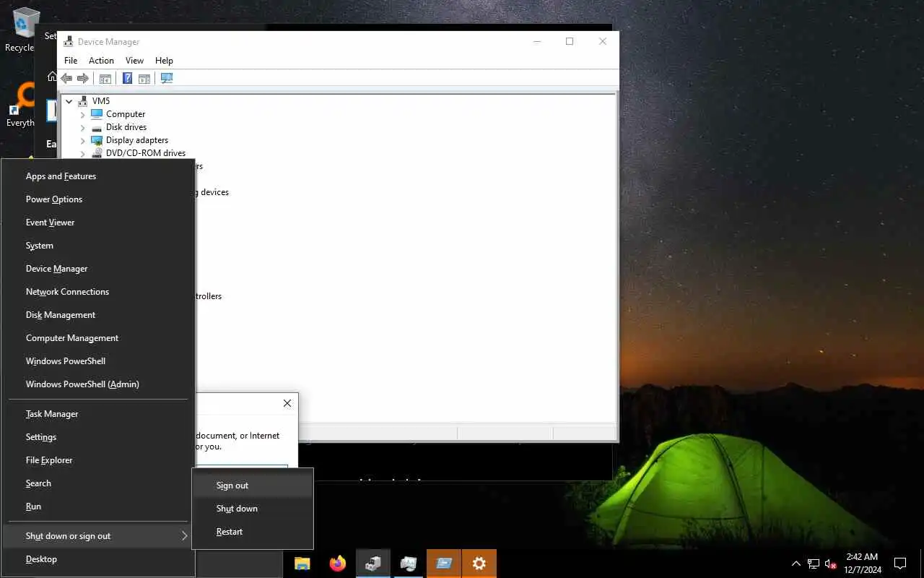Click the Disk drives category icon
The image size is (924, 578).
click(97, 127)
